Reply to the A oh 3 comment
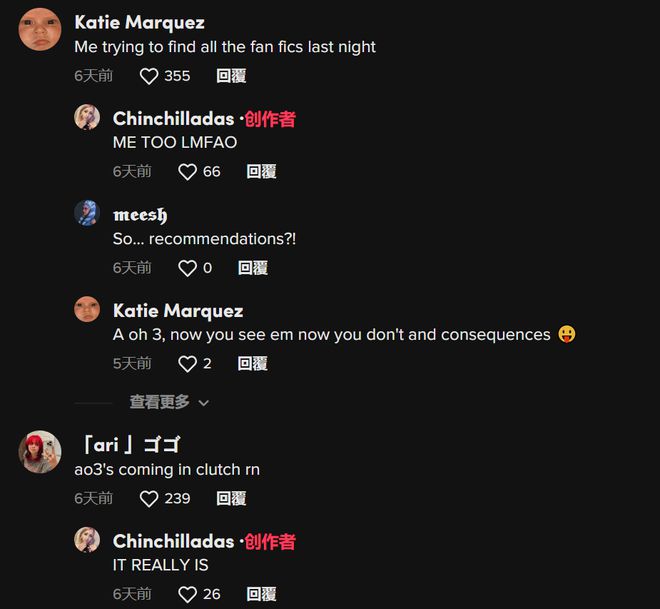 pos(253,364)
